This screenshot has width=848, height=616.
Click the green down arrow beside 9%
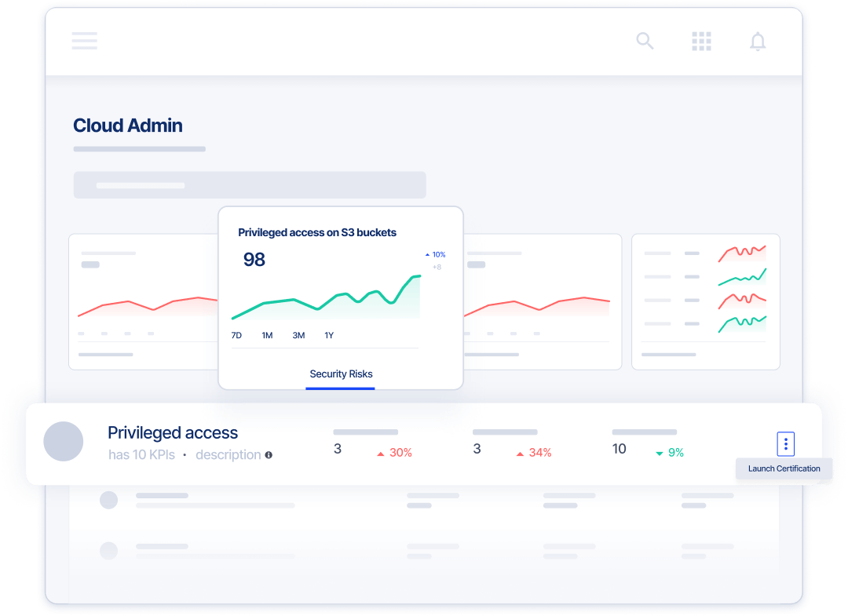click(x=658, y=453)
